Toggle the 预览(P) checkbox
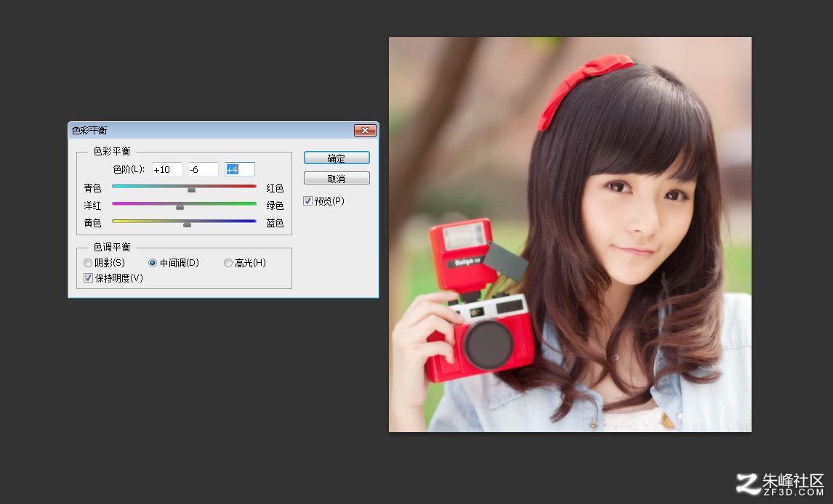Screen dimensions: 833x504 (307, 201)
